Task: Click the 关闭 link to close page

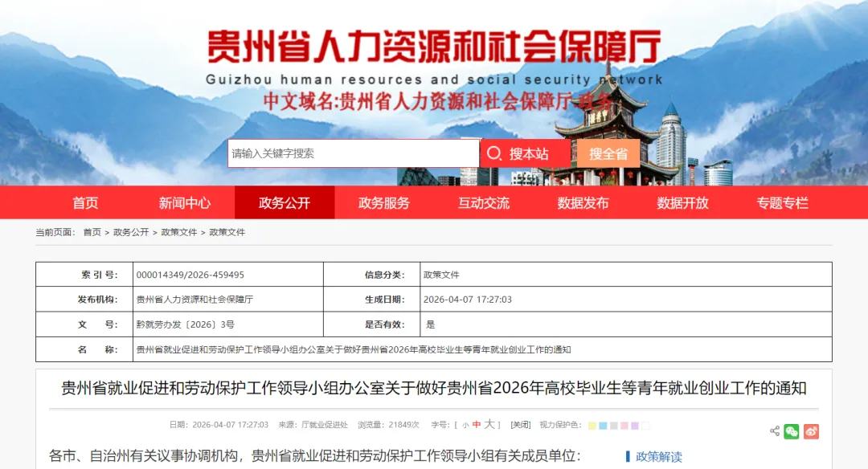Action: (x=521, y=425)
